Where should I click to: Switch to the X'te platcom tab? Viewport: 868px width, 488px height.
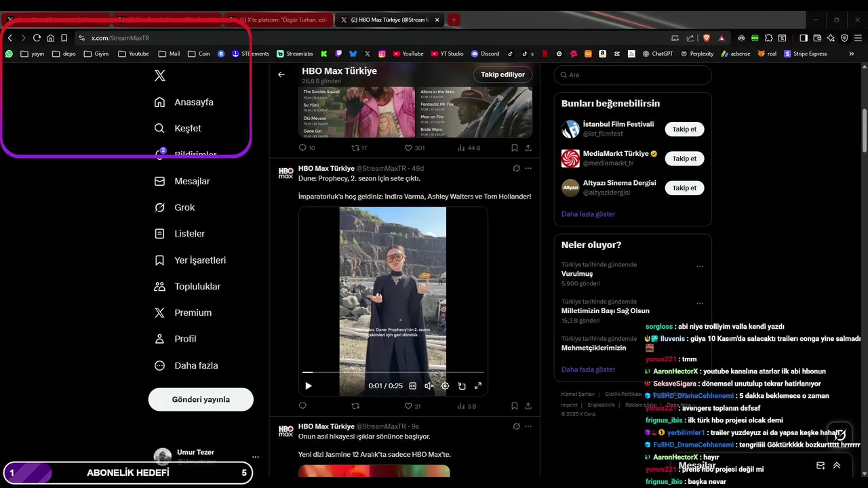pyautogui.click(x=278, y=20)
